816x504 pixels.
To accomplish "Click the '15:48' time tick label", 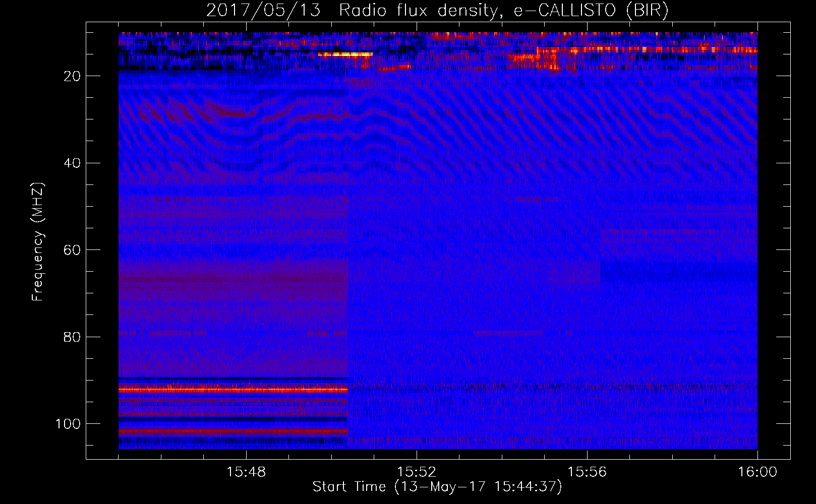I will pyautogui.click(x=246, y=472).
